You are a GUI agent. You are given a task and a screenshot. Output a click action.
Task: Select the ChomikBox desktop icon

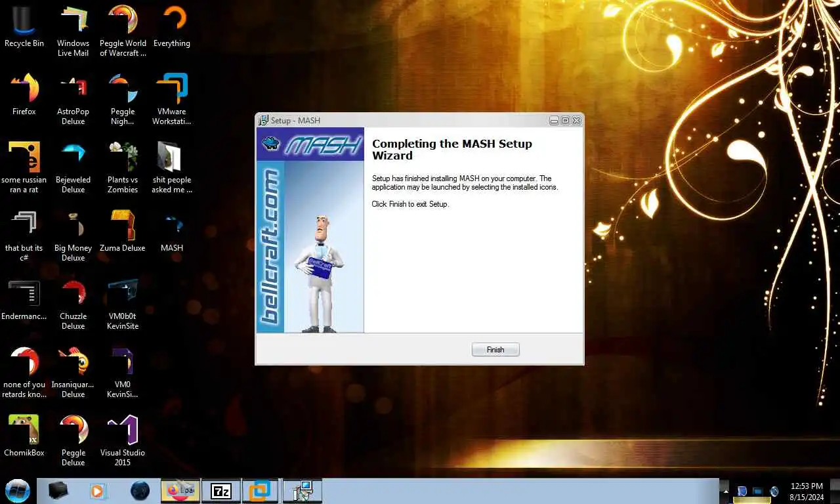(24, 436)
